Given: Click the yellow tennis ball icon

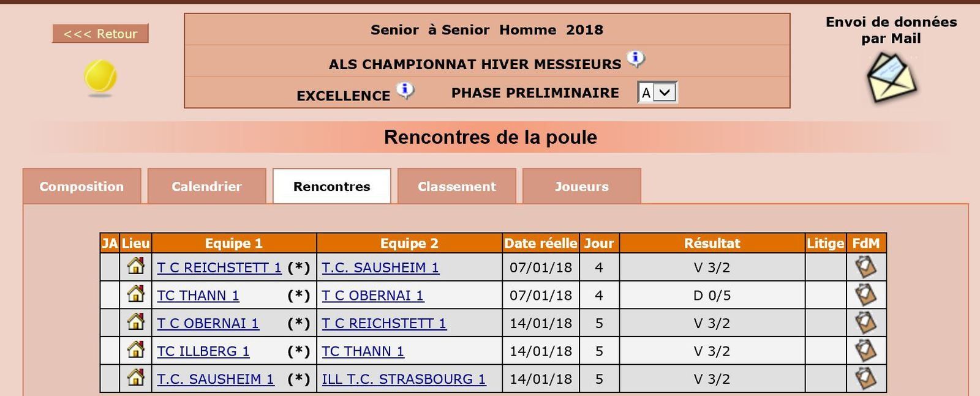Looking at the screenshot, I should point(100,77).
